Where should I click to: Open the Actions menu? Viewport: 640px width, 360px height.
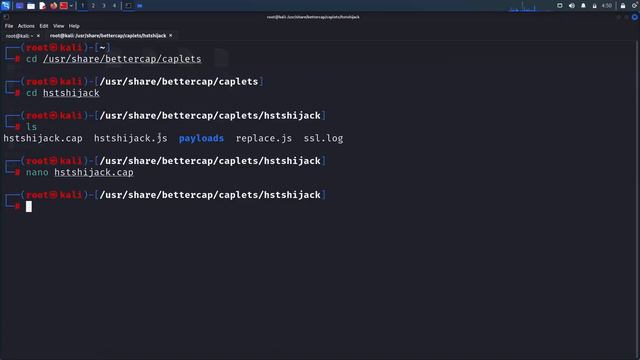coord(26,26)
